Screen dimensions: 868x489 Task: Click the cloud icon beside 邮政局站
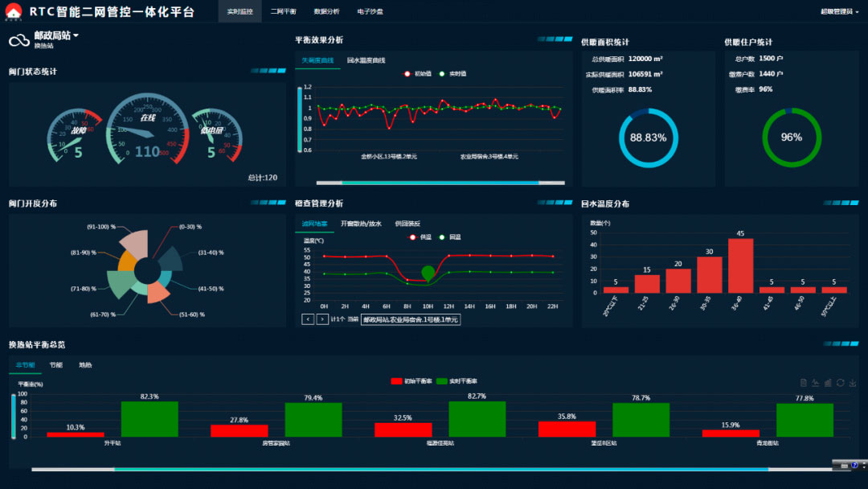[19, 40]
